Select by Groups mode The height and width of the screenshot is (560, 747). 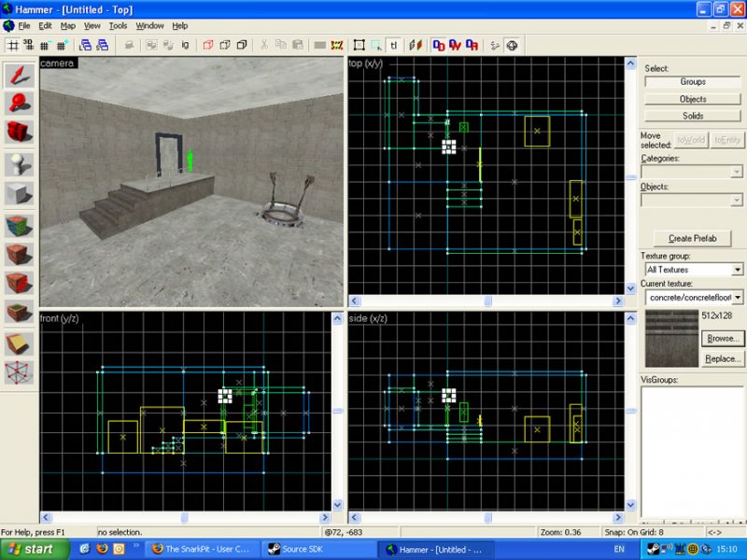(693, 82)
